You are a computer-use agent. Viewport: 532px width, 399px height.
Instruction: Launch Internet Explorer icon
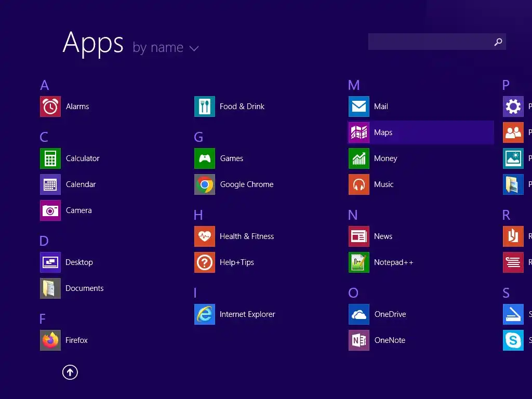point(205,314)
